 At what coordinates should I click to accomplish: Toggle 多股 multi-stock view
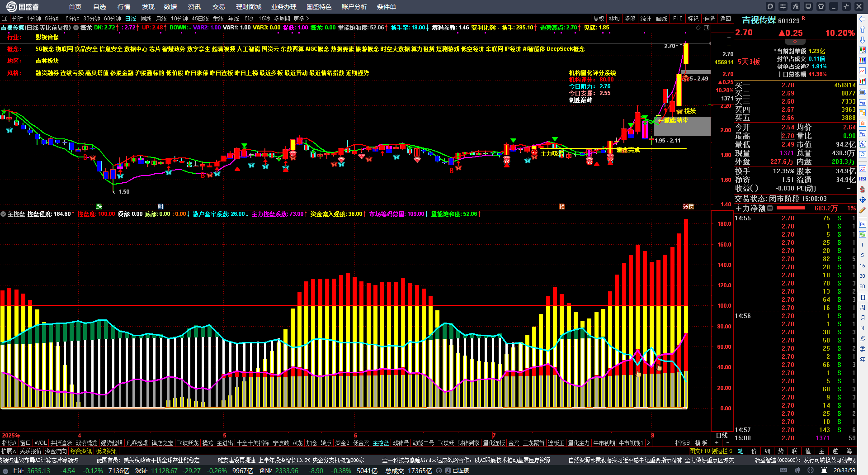tap(630, 19)
